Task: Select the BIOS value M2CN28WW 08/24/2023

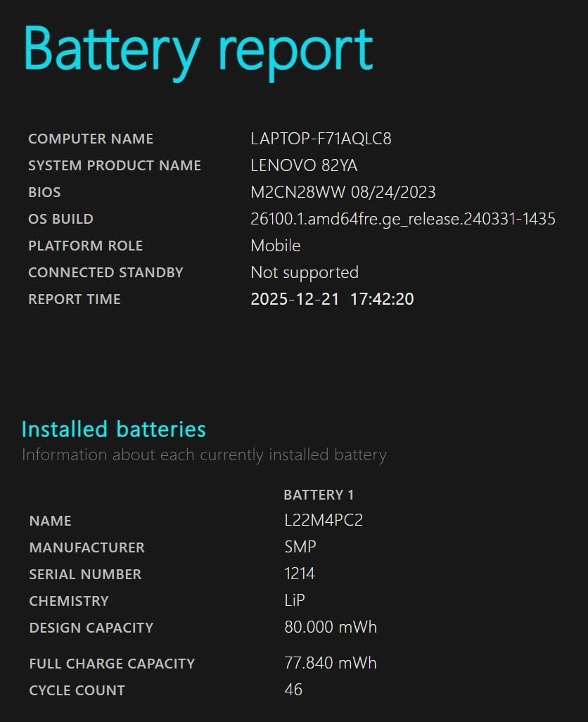Action: pos(343,192)
